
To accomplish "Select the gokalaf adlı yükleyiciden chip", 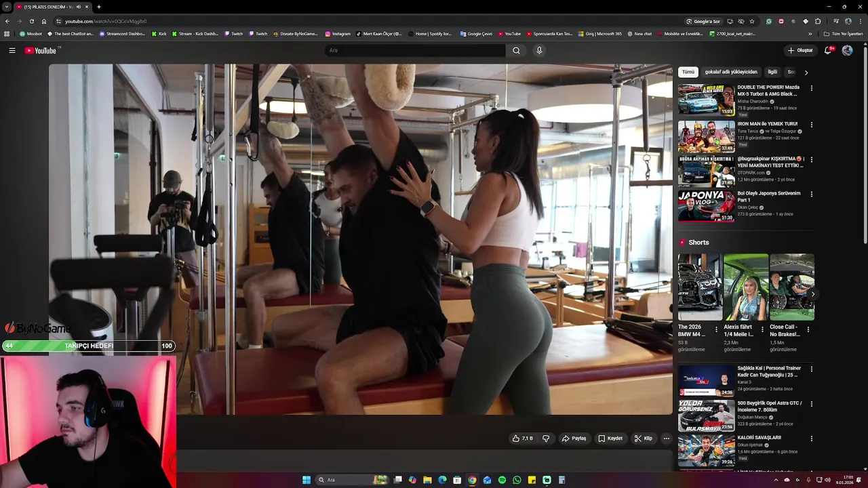I will (731, 72).
